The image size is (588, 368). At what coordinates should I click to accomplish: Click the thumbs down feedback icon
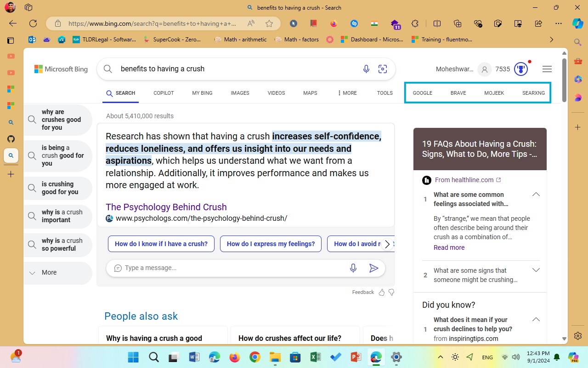point(391,292)
